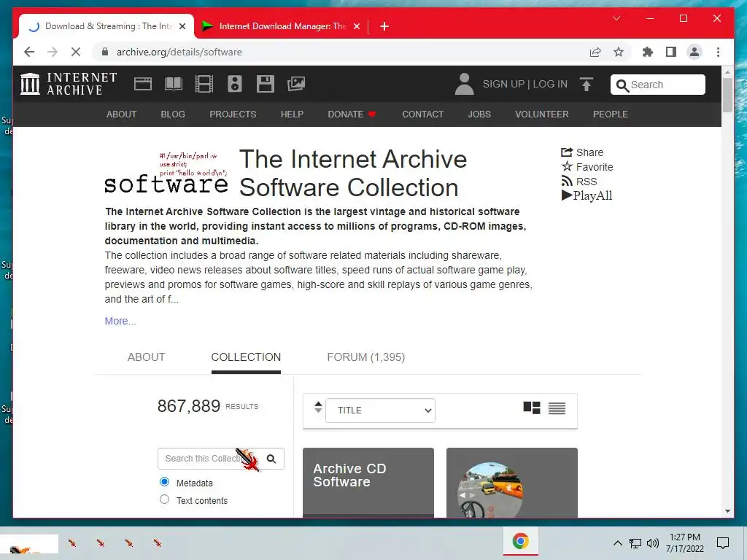
Task: Open the bus game thumbnail tile
Action: 511,483
